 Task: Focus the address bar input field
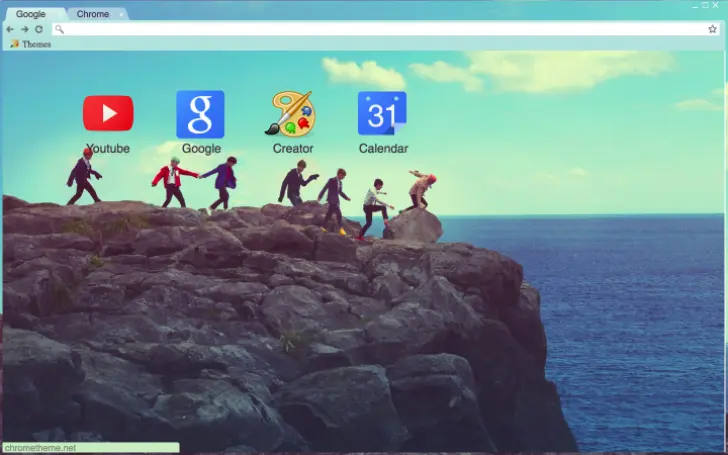(380, 29)
